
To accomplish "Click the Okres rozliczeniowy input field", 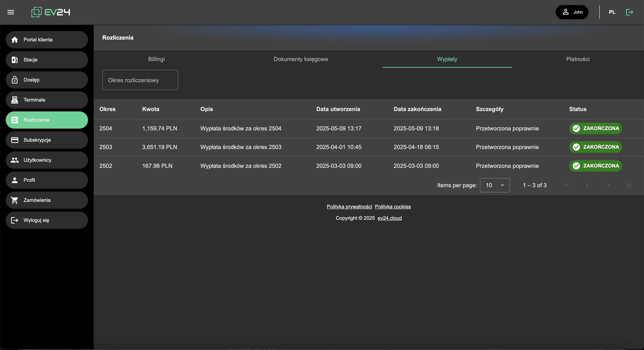I will [x=140, y=80].
